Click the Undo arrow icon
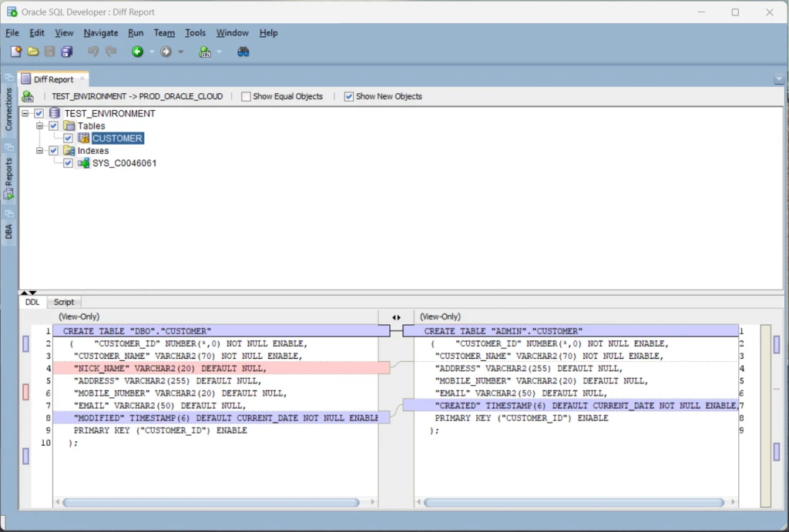 [93, 52]
